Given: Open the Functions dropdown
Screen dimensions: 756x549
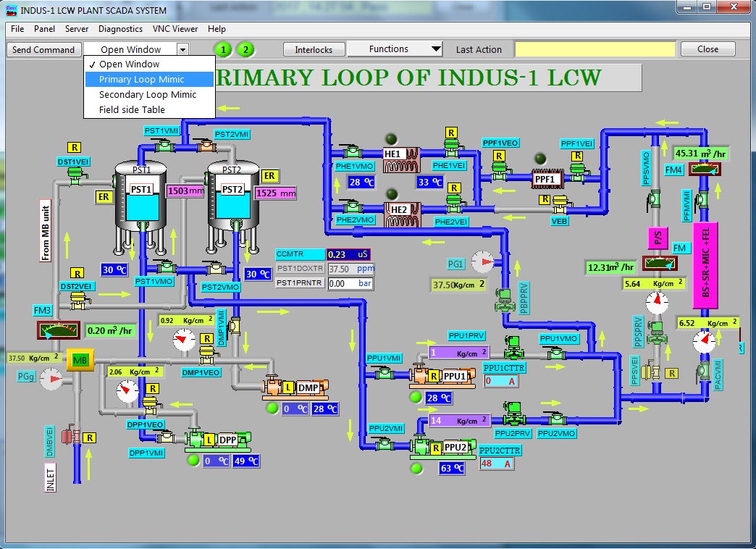Looking at the screenshot, I should click(395, 49).
